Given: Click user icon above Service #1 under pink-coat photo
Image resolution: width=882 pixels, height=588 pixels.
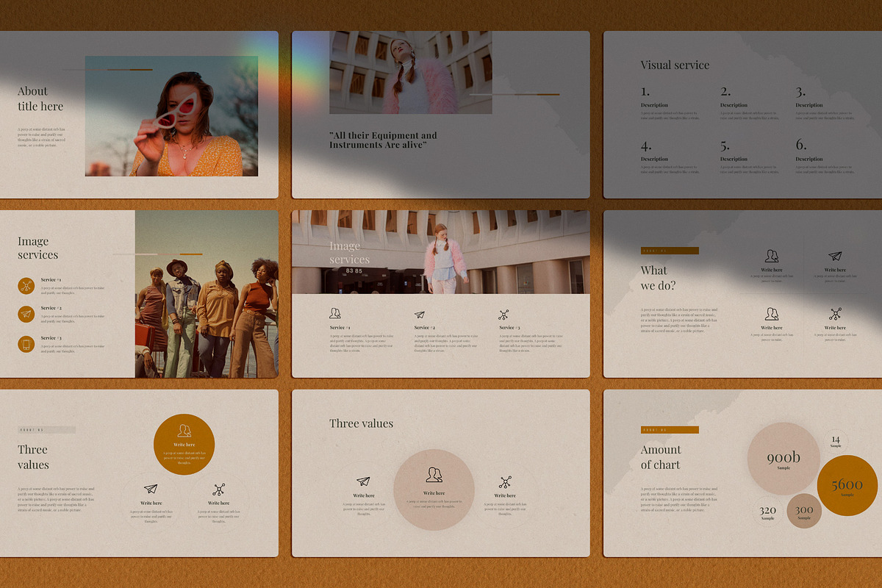Looking at the screenshot, I should coord(335,314).
